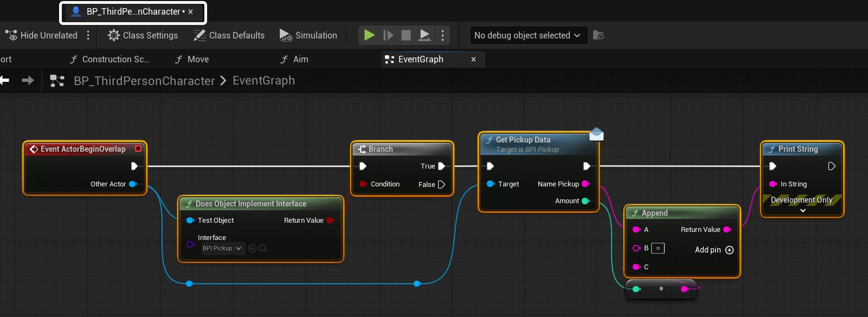Open the play options three-dot menu
This screenshot has width=868, height=317.
pyautogui.click(x=442, y=35)
